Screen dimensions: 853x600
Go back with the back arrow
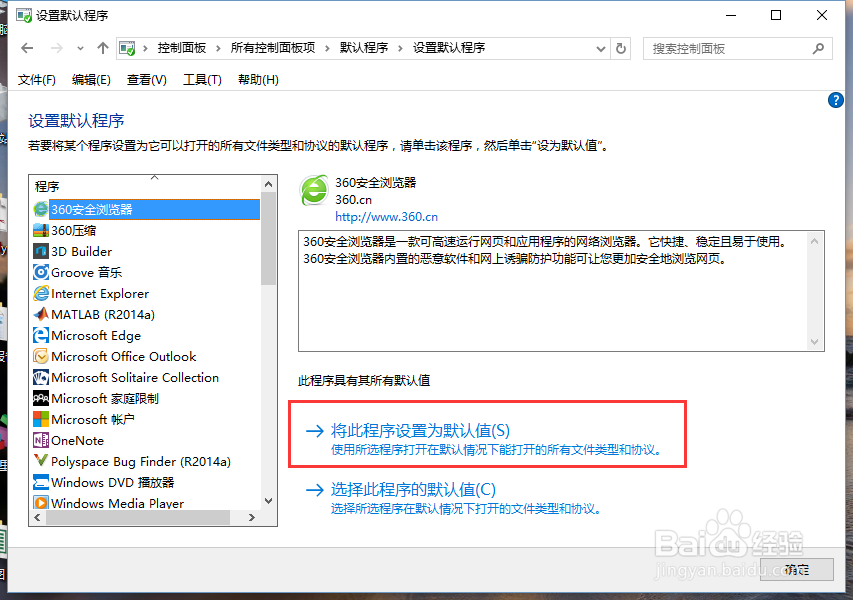pyautogui.click(x=27, y=48)
